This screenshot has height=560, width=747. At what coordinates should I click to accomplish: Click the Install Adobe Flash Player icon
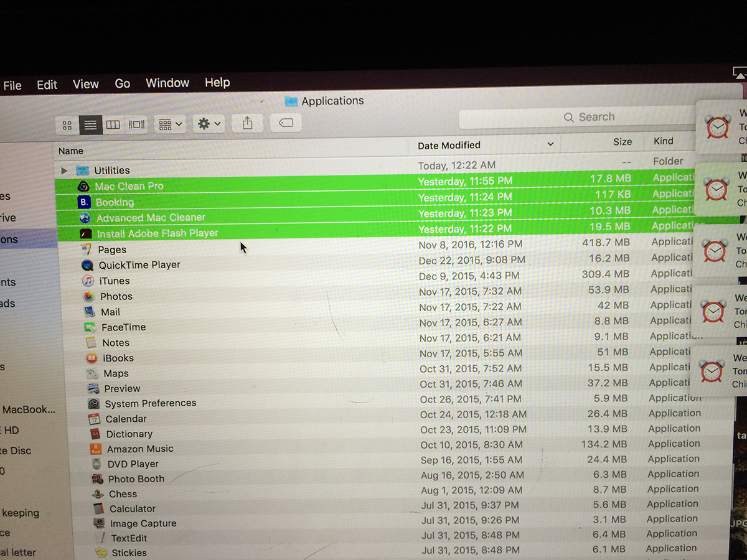click(86, 234)
